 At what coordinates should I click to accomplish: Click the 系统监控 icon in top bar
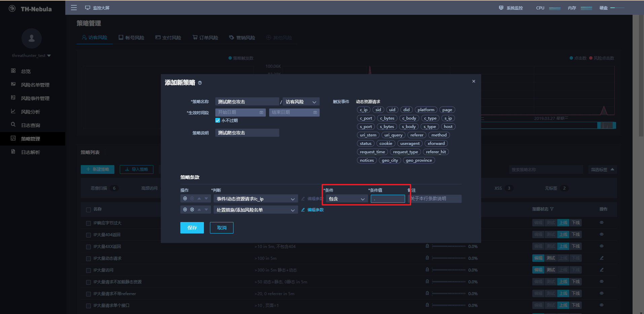coord(501,8)
